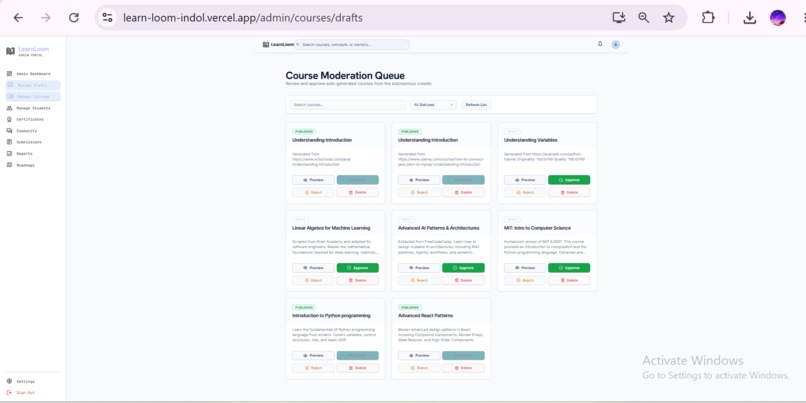Click eye icon on Understanding Variables Preview
806x403 pixels.
pyautogui.click(x=517, y=180)
